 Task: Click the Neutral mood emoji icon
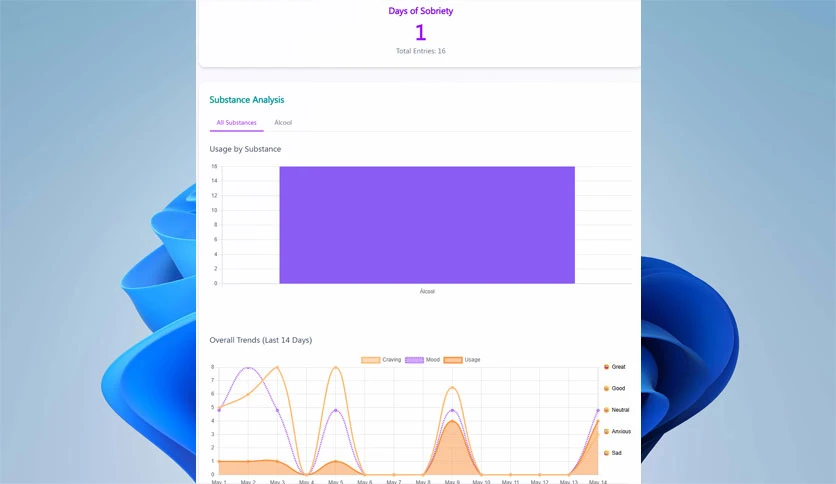pos(606,410)
